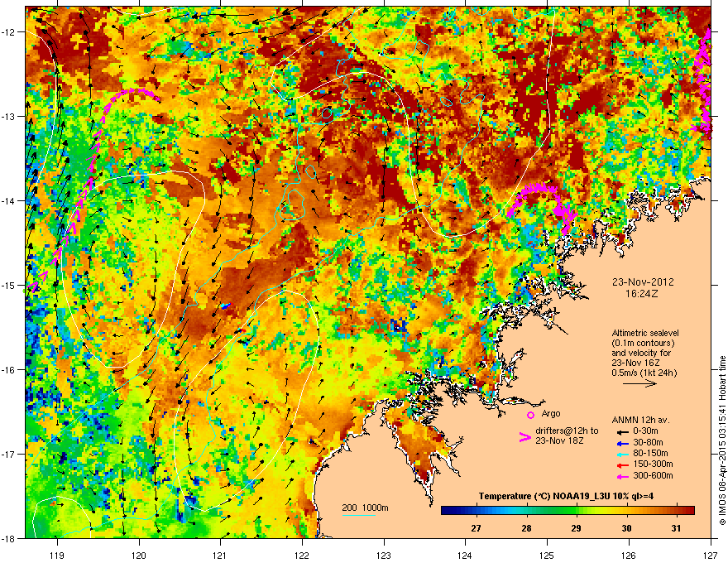Click the latitude axis label -14
728x563 pixels.
tap(9, 201)
